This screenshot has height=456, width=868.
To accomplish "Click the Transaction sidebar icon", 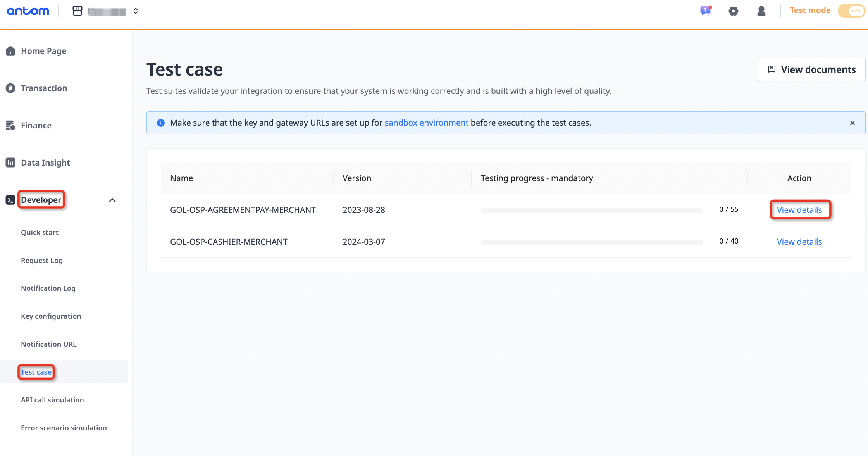I will click(10, 88).
